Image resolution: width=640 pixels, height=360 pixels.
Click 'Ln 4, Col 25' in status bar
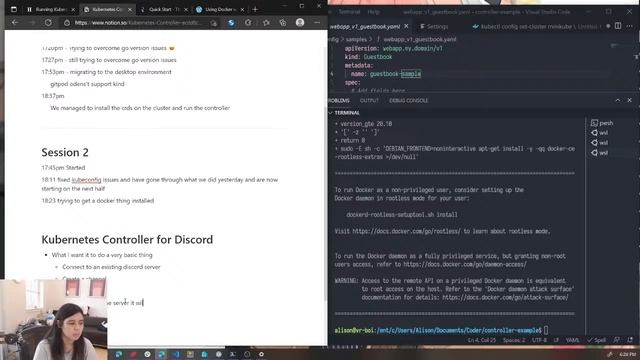pos(482,340)
